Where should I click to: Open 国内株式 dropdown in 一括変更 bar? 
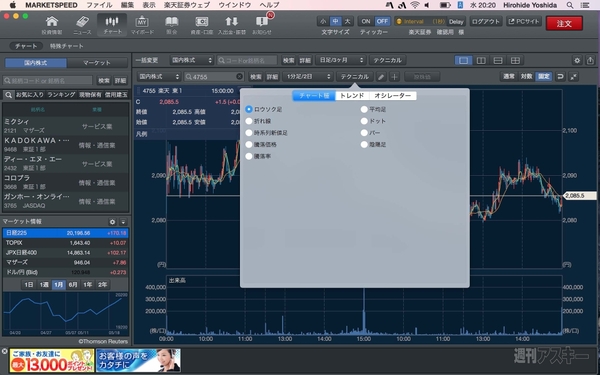192,60
